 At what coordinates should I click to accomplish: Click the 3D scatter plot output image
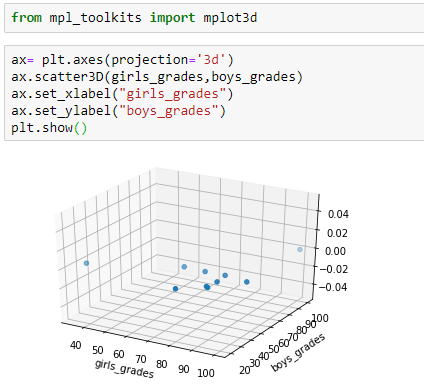[203, 273]
